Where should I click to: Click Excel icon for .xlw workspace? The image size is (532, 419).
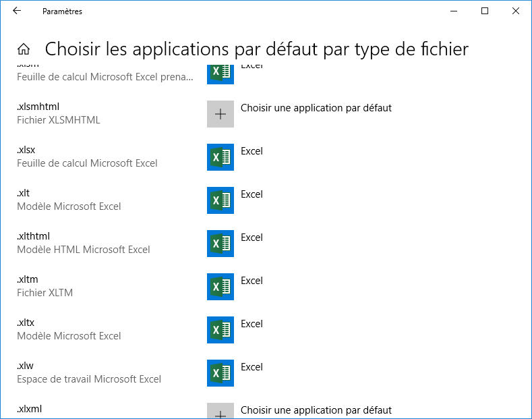[220, 373]
